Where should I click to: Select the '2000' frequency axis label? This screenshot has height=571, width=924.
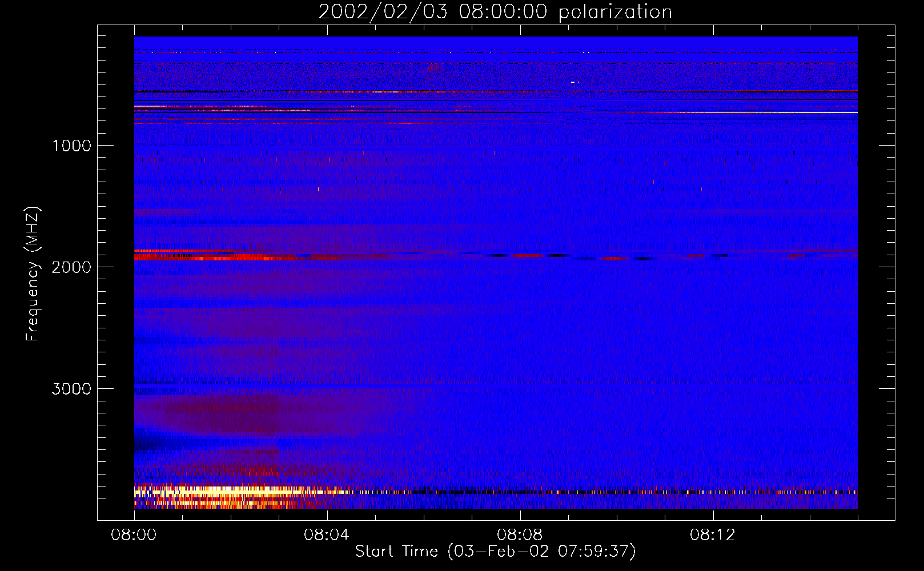[x=71, y=267]
